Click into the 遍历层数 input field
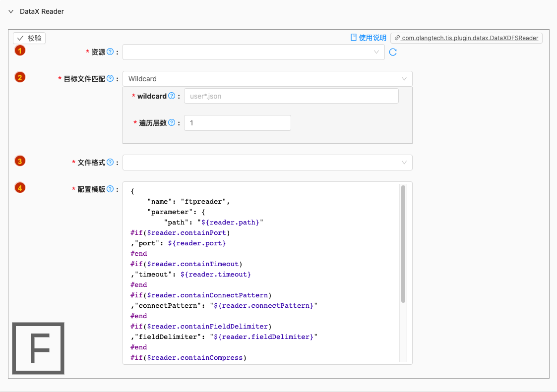This screenshot has height=392, width=557. click(238, 123)
